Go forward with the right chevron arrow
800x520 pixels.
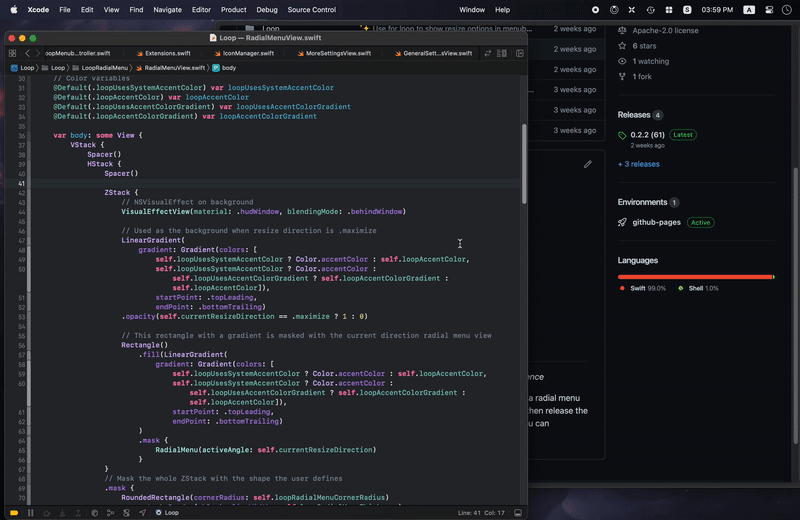37,53
